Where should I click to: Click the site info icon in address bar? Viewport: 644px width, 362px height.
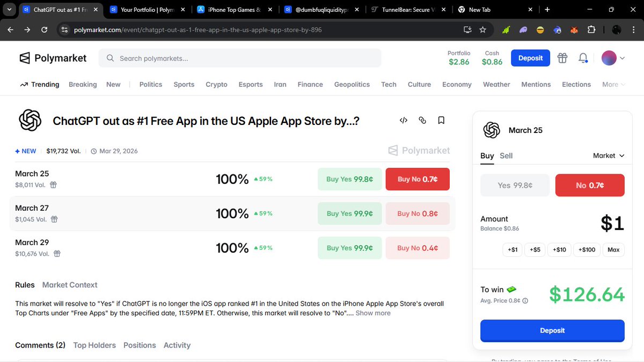[x=65, y=30]
